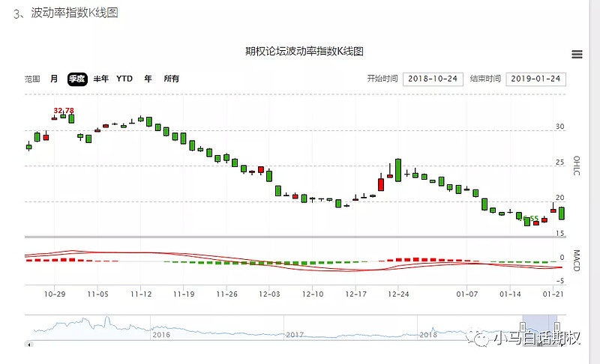
Task: Select the YTD range button
Action: tap(124, 79)
